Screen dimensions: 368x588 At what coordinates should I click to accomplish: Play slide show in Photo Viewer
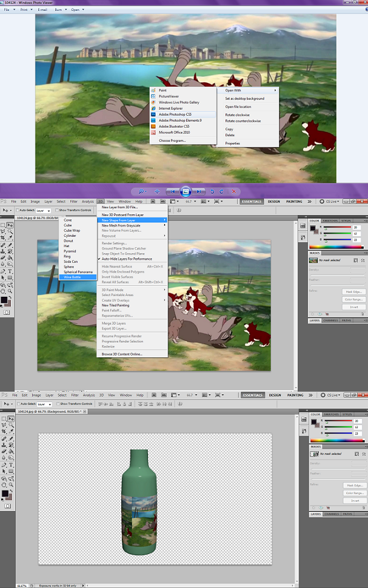186,191
